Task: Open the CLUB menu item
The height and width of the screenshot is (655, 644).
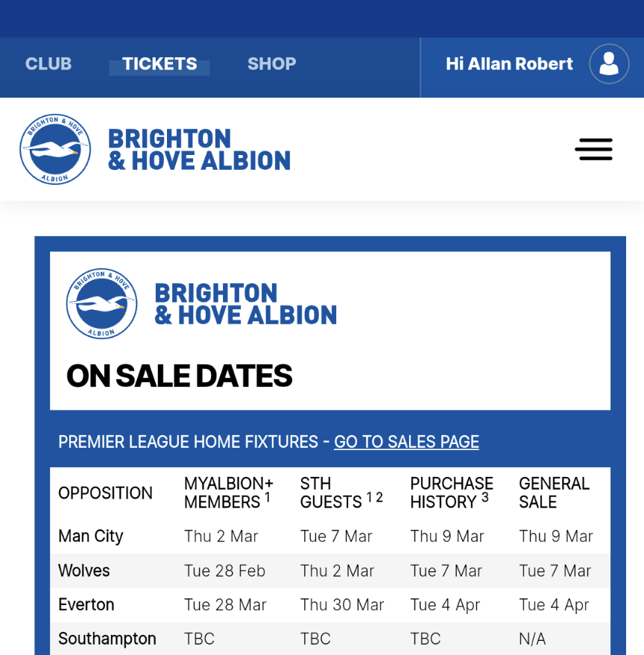Action: click(48, 64)
